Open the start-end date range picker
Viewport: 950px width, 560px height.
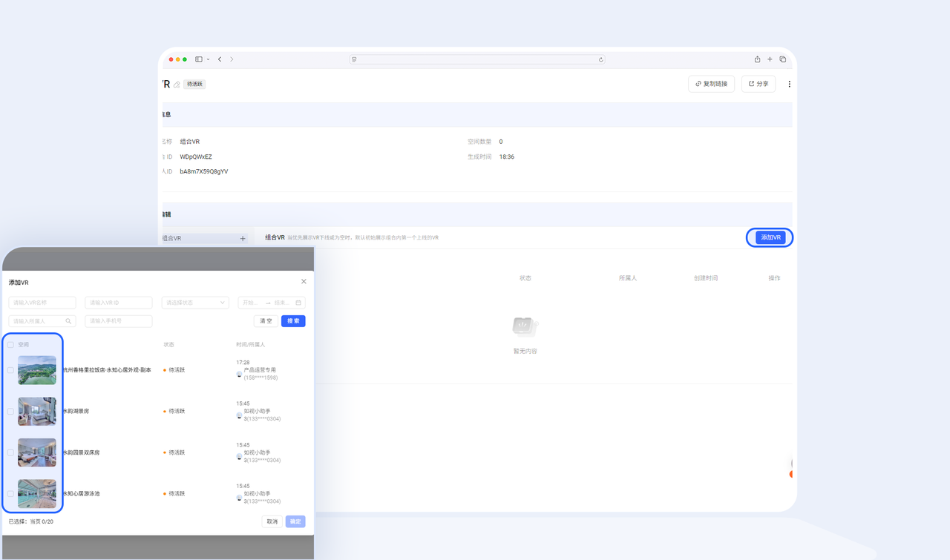(x=272, y=303)
